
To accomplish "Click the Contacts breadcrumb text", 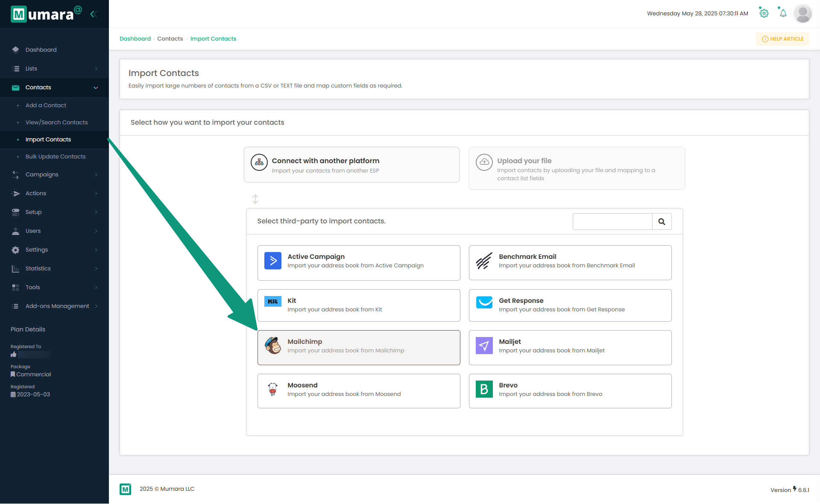I will 170,39.
